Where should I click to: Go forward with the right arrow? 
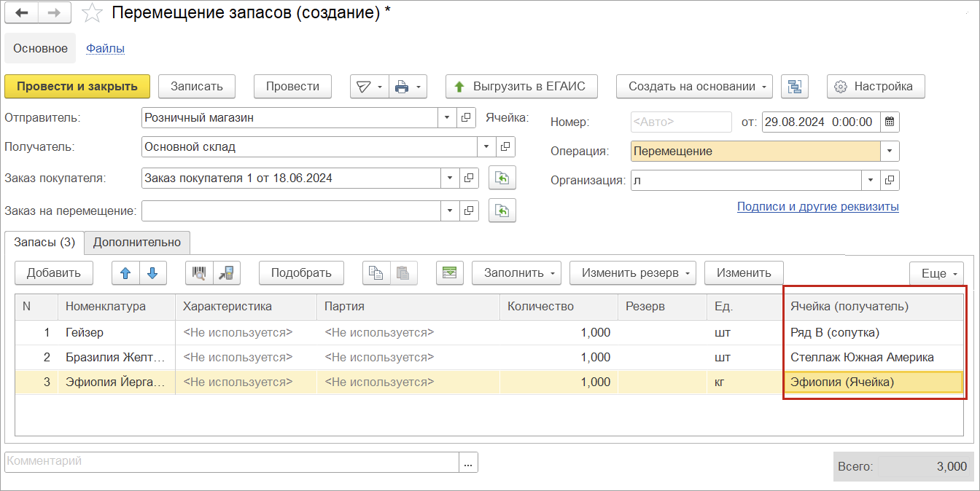[x=55, y=12]
